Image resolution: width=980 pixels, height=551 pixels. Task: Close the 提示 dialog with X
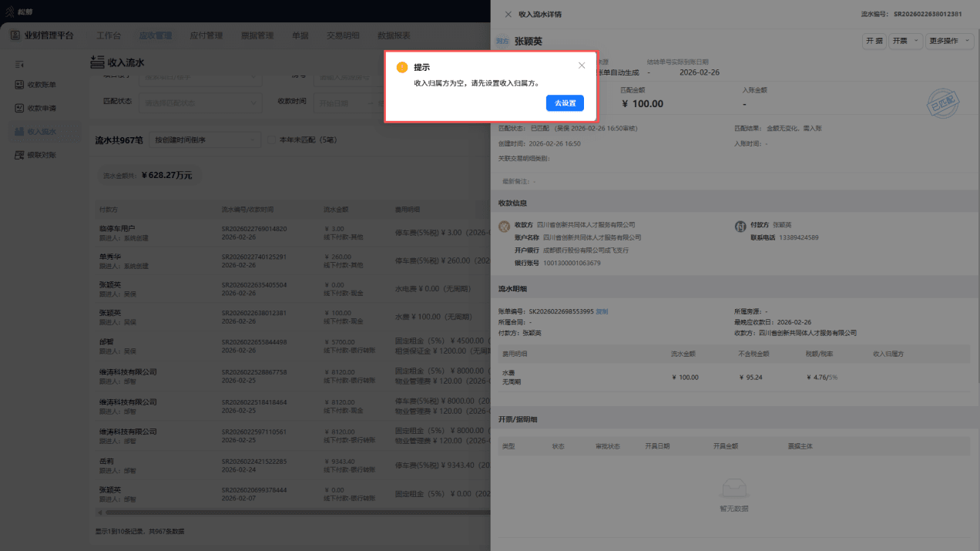582,66
